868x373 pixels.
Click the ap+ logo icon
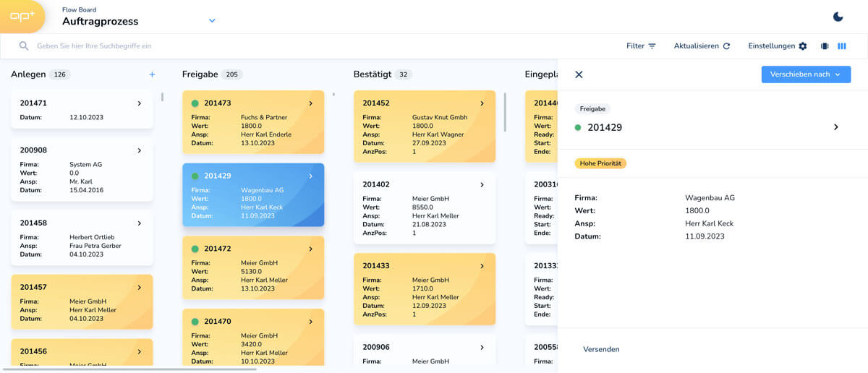click(x=22, y=17)
